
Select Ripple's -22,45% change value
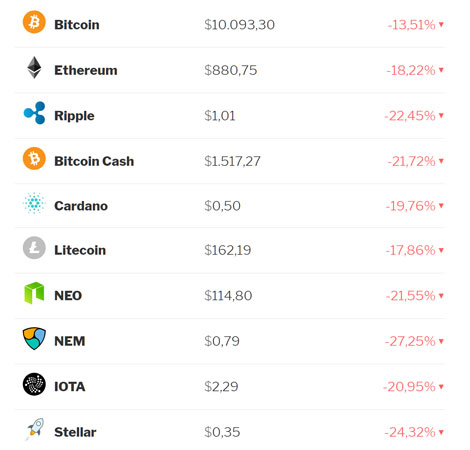pyautogui.click(x=410, y=116)
